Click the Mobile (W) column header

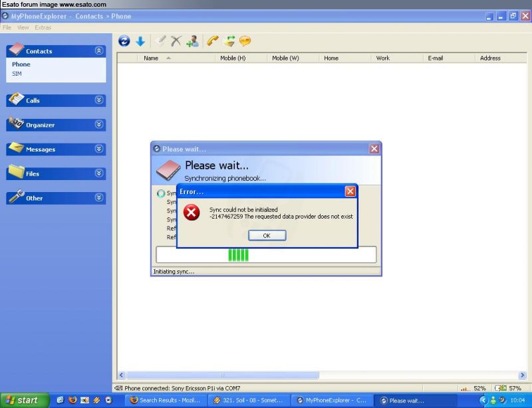[x=293, y=58]
